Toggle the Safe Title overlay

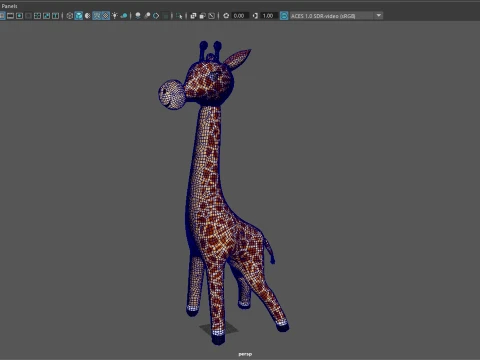(55, 16)
